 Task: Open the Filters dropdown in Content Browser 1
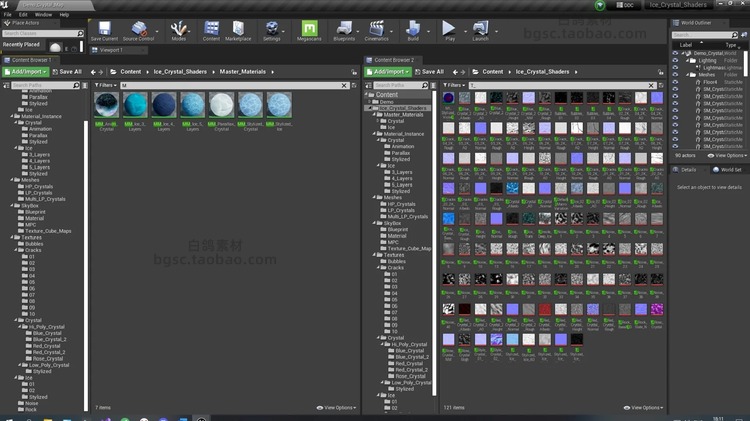point(106,85)
